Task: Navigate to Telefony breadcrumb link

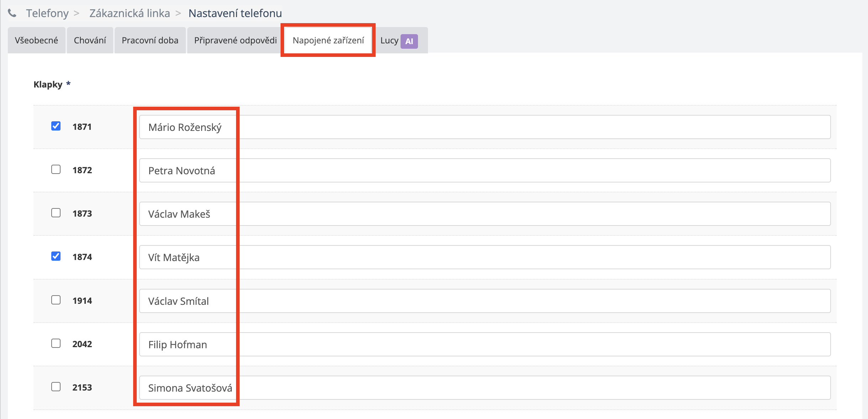Action: [x=47, y=13]
